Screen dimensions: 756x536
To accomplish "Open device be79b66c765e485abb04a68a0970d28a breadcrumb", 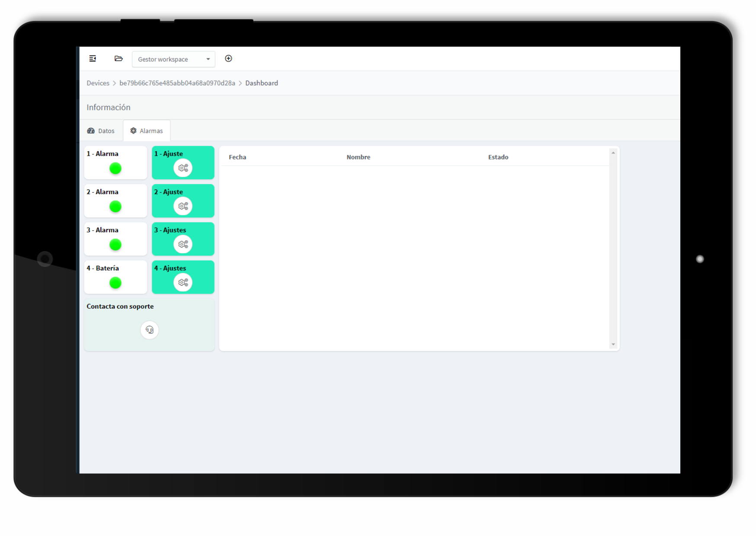I will click(x=177, y=83).
